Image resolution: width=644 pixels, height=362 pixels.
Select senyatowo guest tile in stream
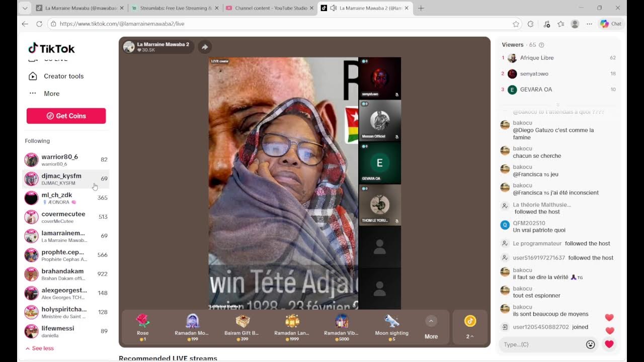coord(380,78)
